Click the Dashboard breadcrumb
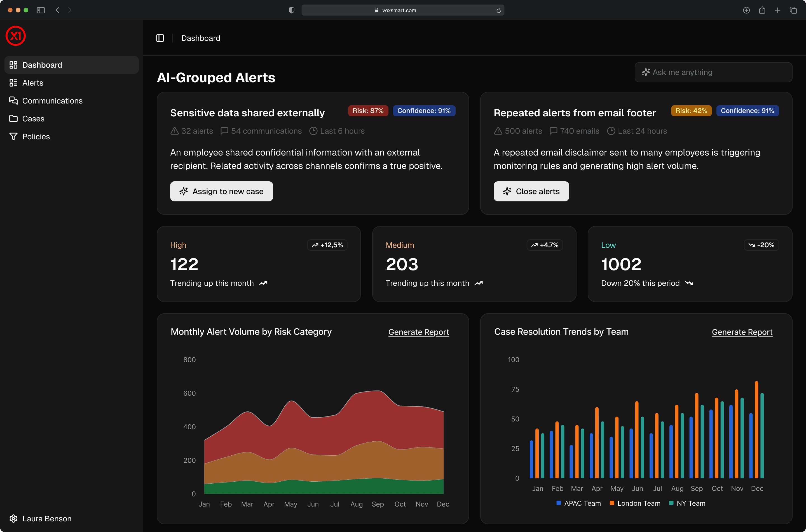This screenshot has height=532, width=806. click(x=201, y=38)
